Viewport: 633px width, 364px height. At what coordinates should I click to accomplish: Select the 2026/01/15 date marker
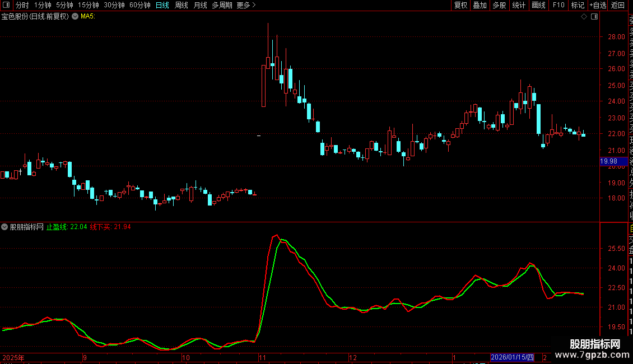512,357
